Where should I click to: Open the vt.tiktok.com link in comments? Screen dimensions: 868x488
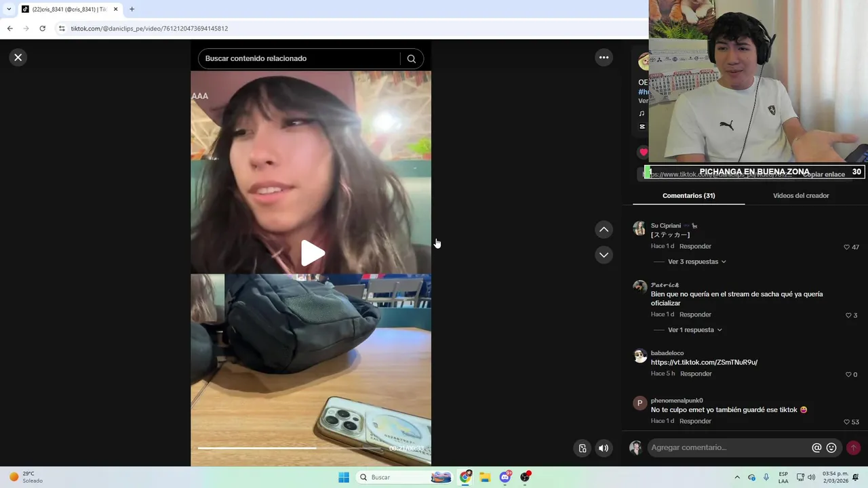pos(704,363)
